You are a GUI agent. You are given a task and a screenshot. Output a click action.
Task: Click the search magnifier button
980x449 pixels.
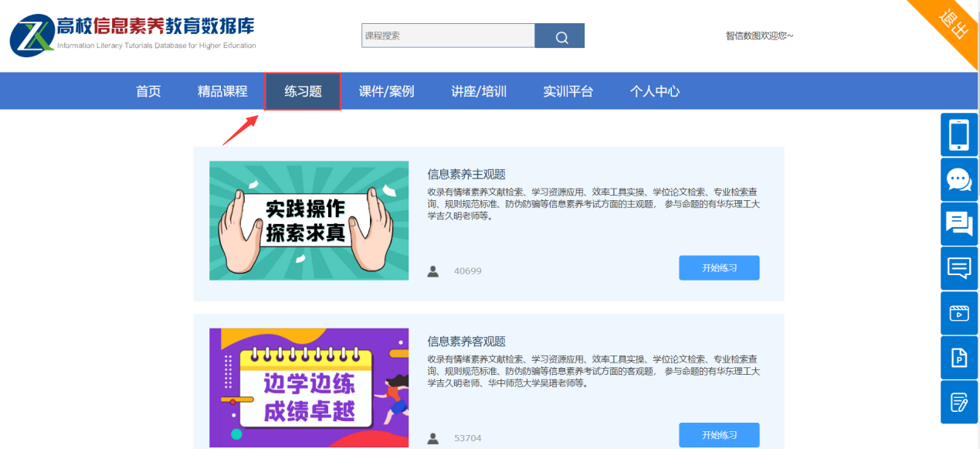pos(560,36)
